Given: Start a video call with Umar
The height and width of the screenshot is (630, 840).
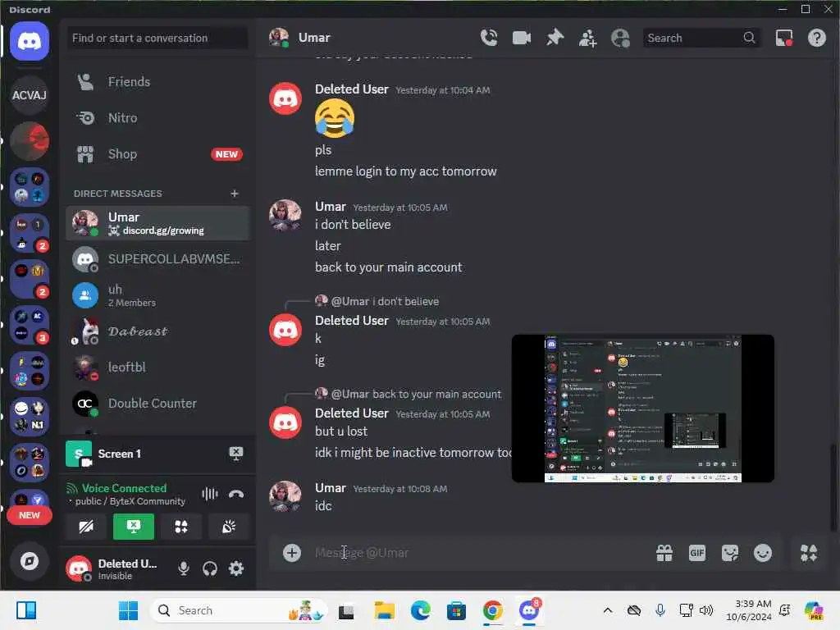Looking at the screenshot, I should [x=521, y=38].
